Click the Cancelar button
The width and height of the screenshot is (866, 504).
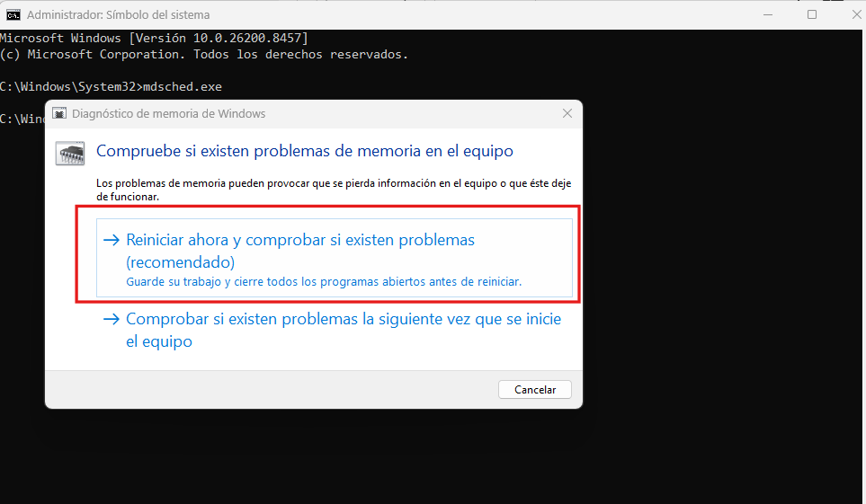click(535, 390)
